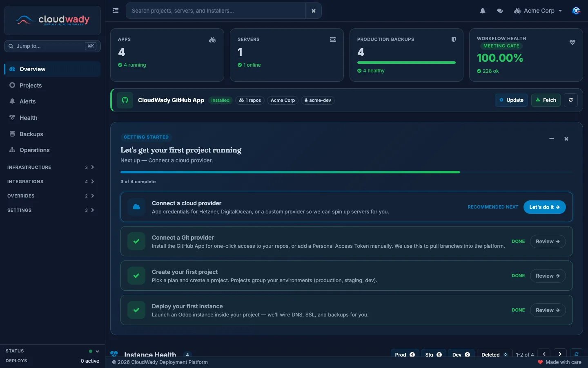Review the Create your first project step
The image size is (588, 368).
(548, 276)
